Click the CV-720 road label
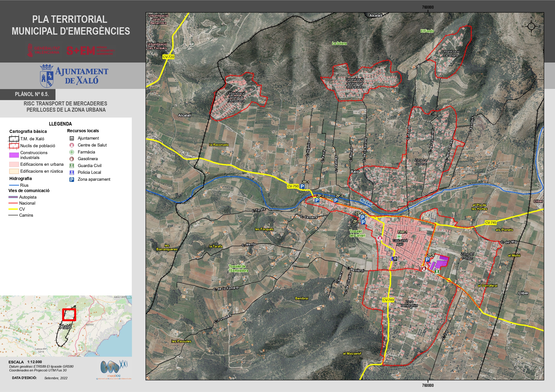Screen dimensions: 555x392 pos(168,57)
